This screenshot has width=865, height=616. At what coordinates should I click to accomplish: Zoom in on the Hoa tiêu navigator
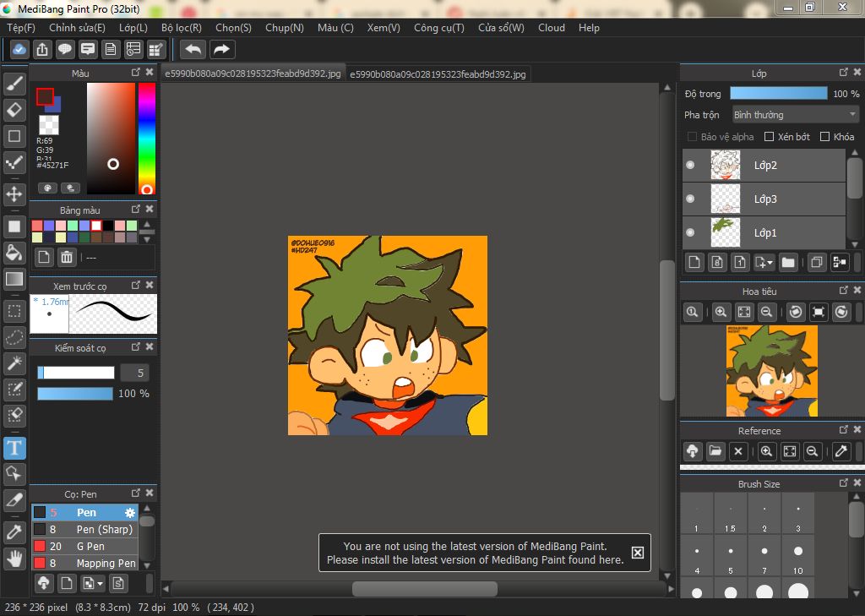(x=721, y=312)
